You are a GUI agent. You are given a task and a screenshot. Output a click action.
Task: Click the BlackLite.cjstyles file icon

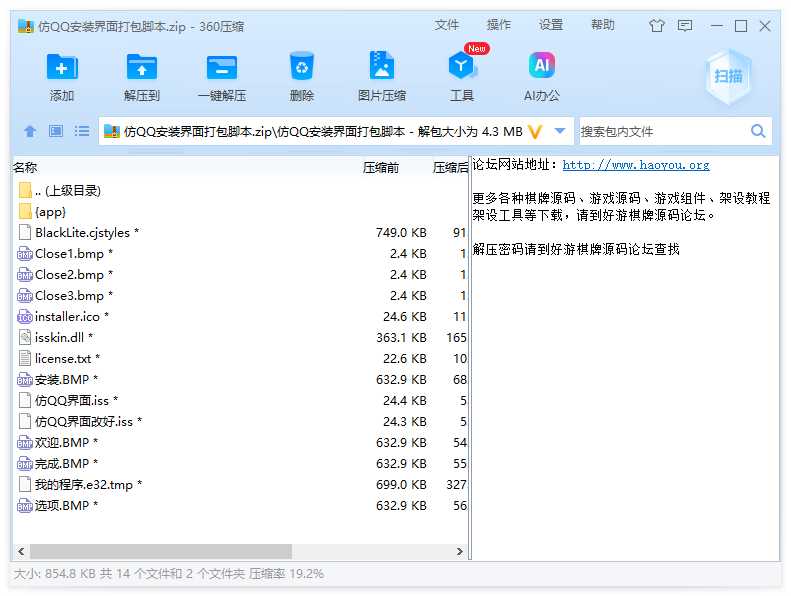click(25, 232)
